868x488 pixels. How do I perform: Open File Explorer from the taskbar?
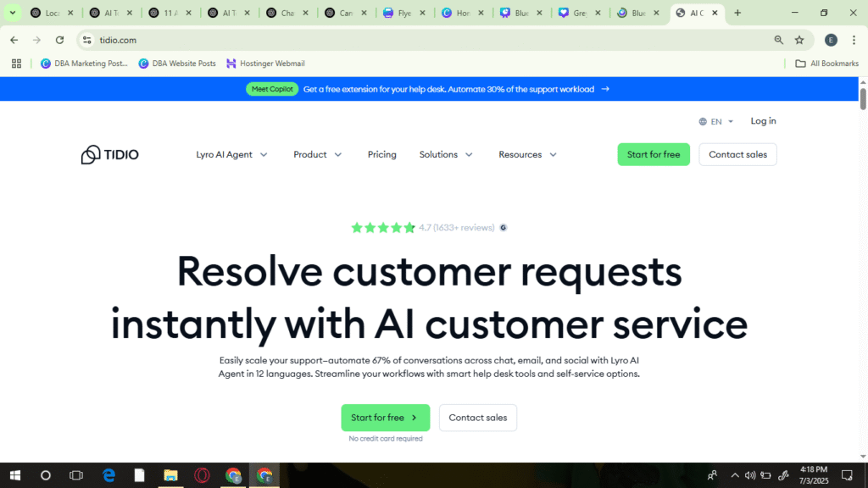170,475
